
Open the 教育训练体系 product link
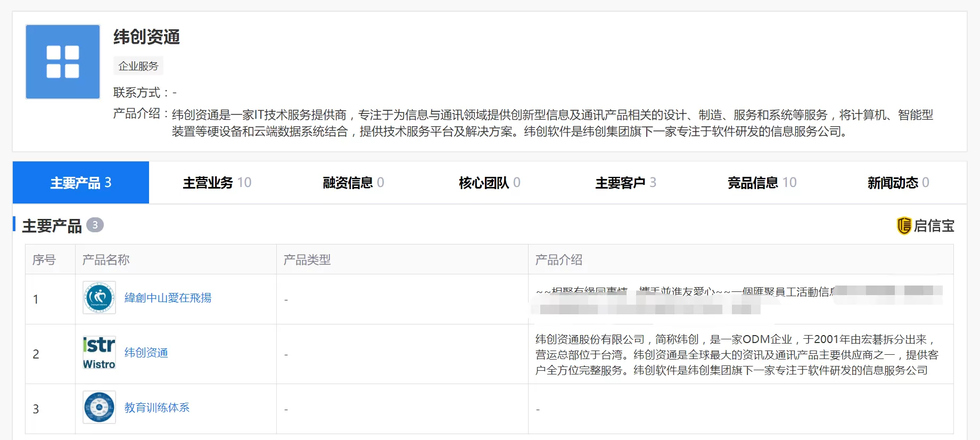[x=157, y=408]
